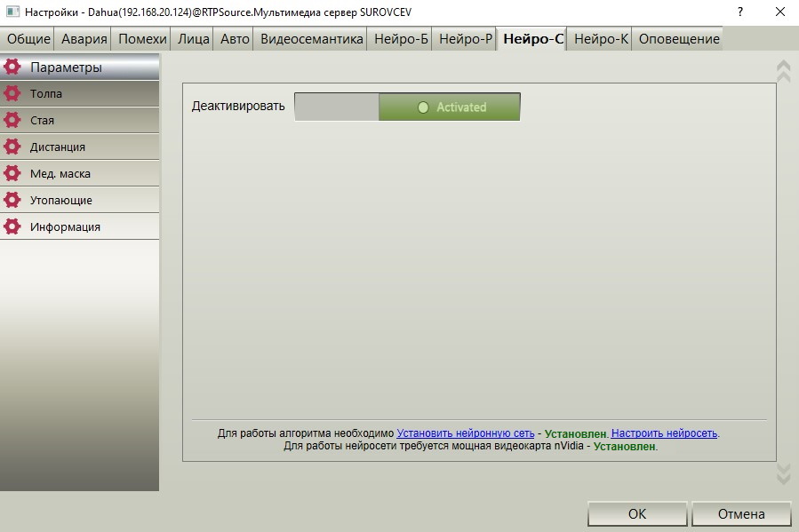Screen dimensions: 799x532
Task: Open the Дистанция section
Action: [79, 147]
